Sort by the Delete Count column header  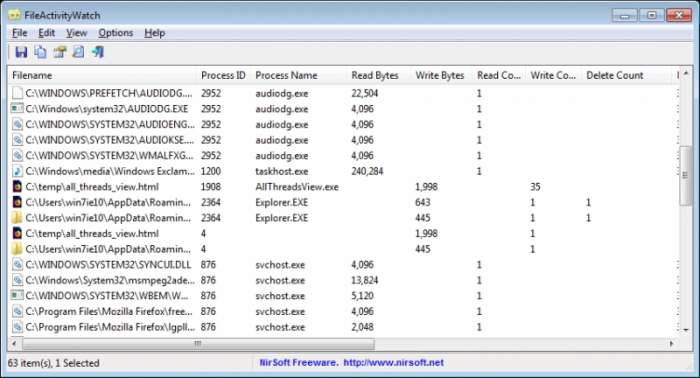[x=615, y=75]
